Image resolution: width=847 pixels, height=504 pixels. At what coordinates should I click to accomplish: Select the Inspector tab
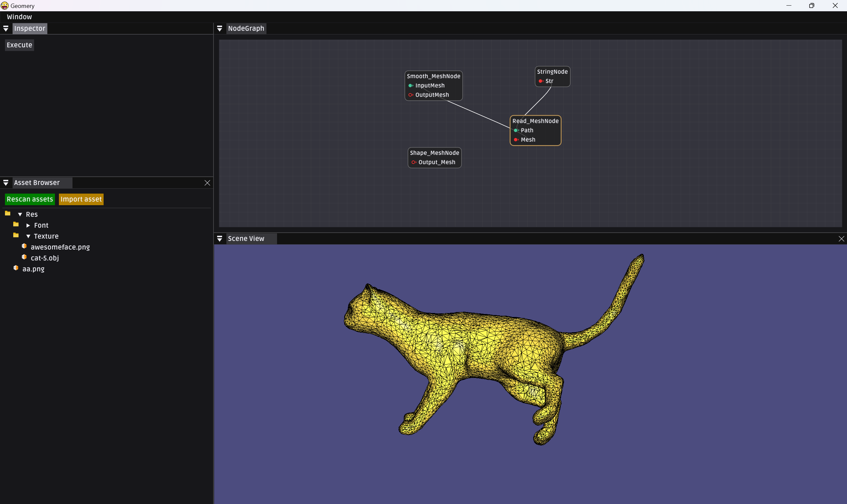click(30, 28)
